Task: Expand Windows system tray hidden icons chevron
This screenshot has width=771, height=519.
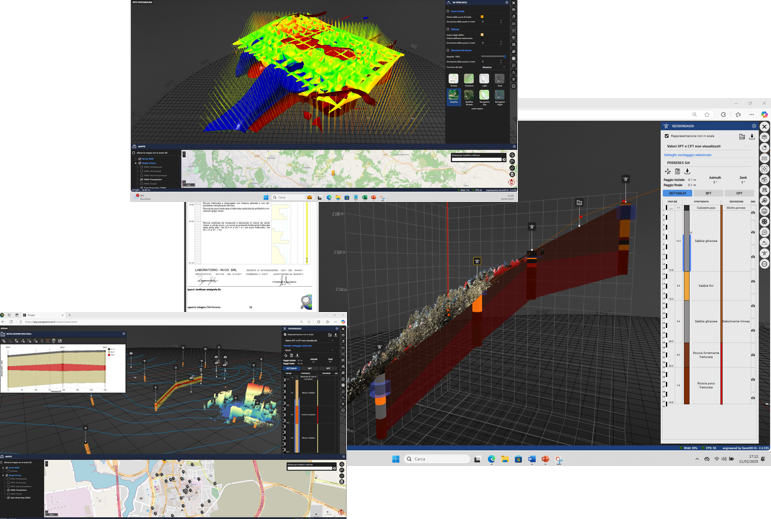Action: coord(697,459)
